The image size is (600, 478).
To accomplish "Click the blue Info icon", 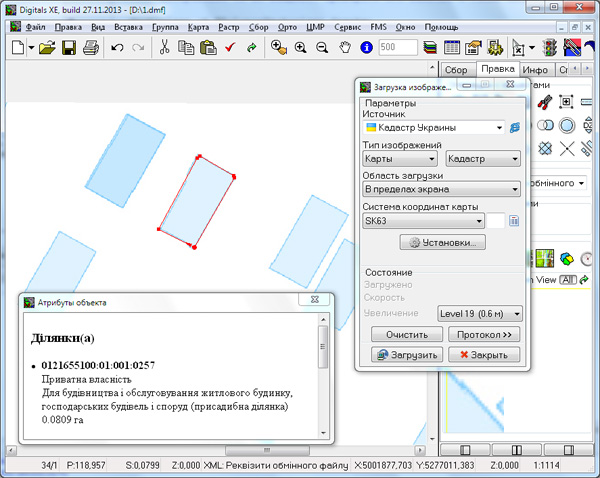I will coord(366,47).
